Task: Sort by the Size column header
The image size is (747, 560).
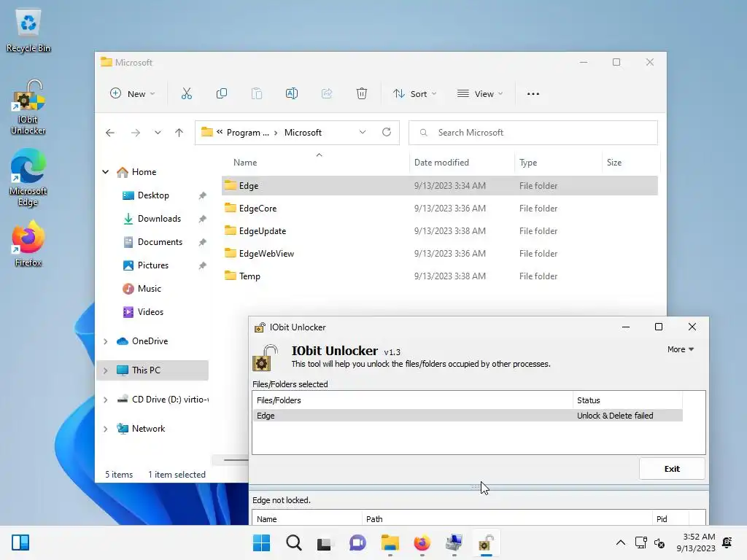Action: point(631,163)
